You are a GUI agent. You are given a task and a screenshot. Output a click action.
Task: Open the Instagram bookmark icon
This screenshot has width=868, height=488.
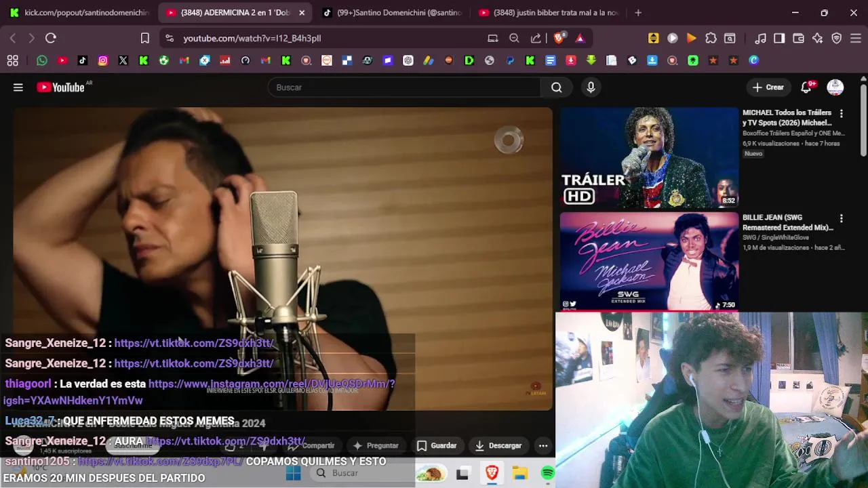pyautogui.click(x=103, y=60)
